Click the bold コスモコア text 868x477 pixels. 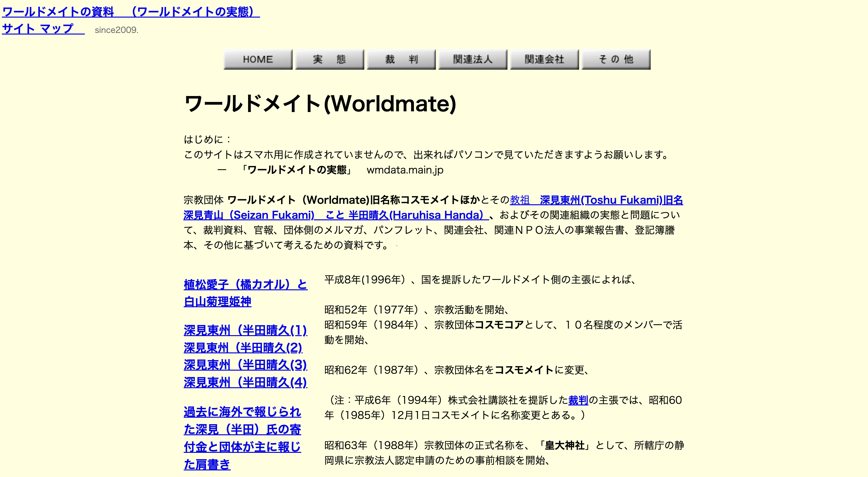click(x=499, y=325)
